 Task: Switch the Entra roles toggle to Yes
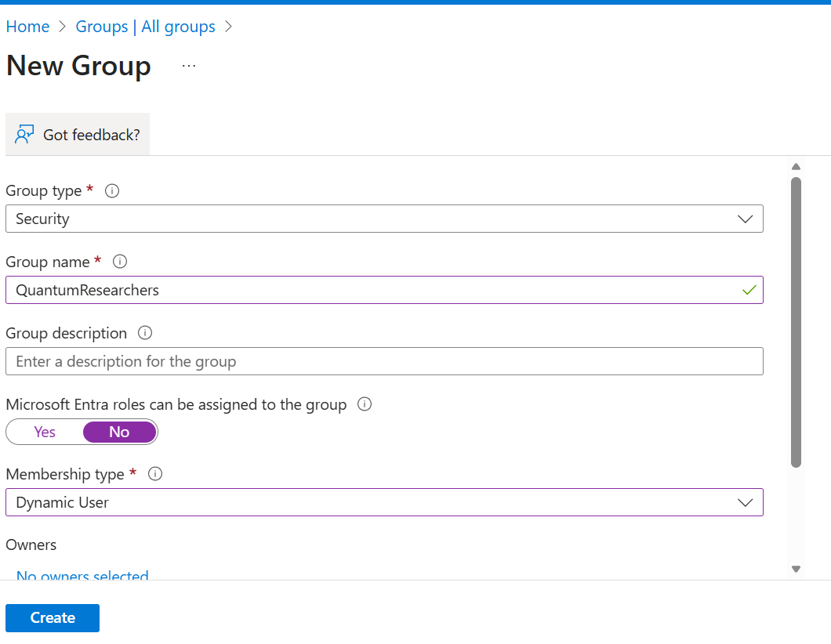pos(45,432)
